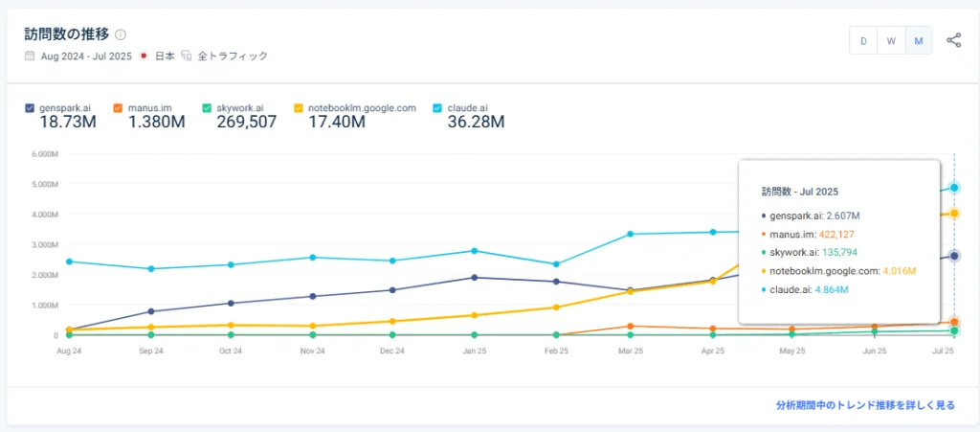Click tooltip row claude.ai: 4.864M
This screenshot has width=980, height=432.
tap(805, 289)
